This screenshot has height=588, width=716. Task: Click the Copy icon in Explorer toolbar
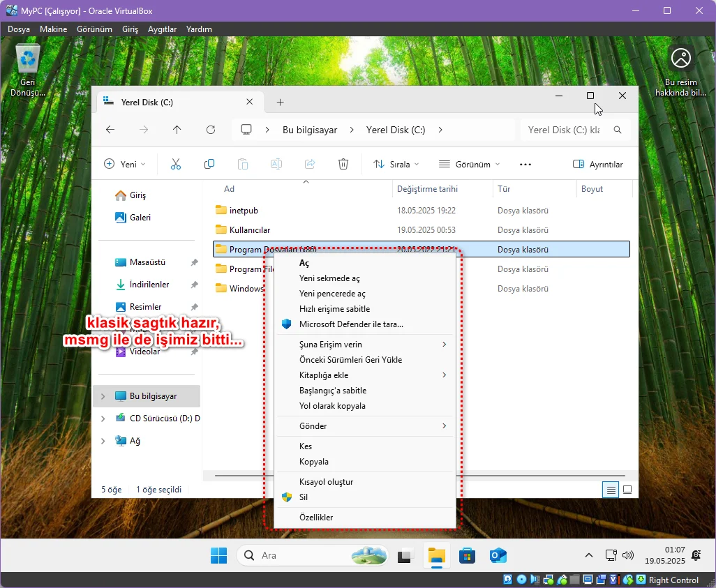tap(209, 165)
